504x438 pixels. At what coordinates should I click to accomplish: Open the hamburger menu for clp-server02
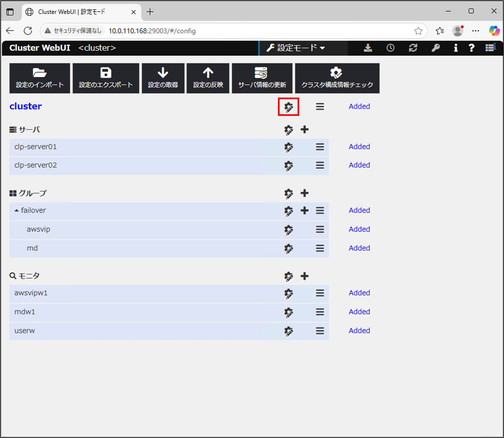320,165
